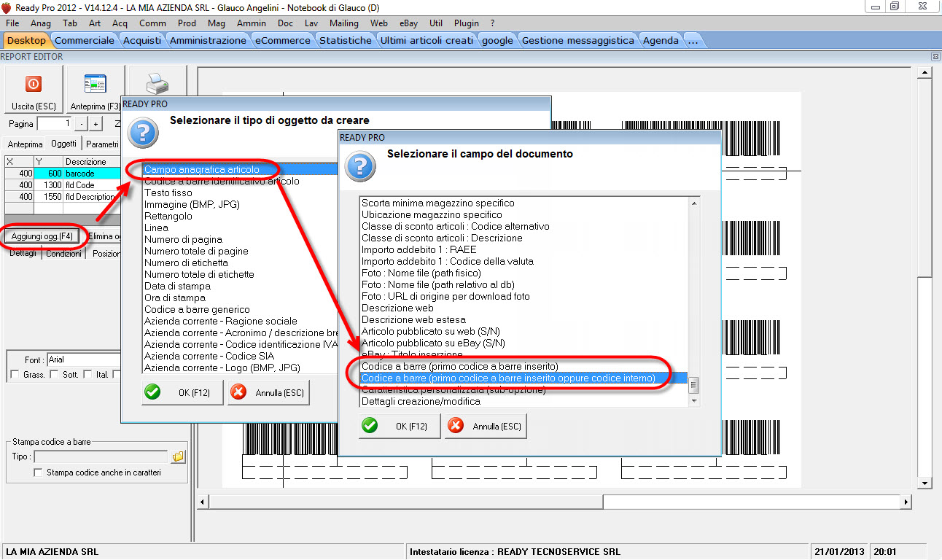Click the report canvas horizontal scrollbar right arrow
Screen dimensions: 942x560
coord(906,502)
